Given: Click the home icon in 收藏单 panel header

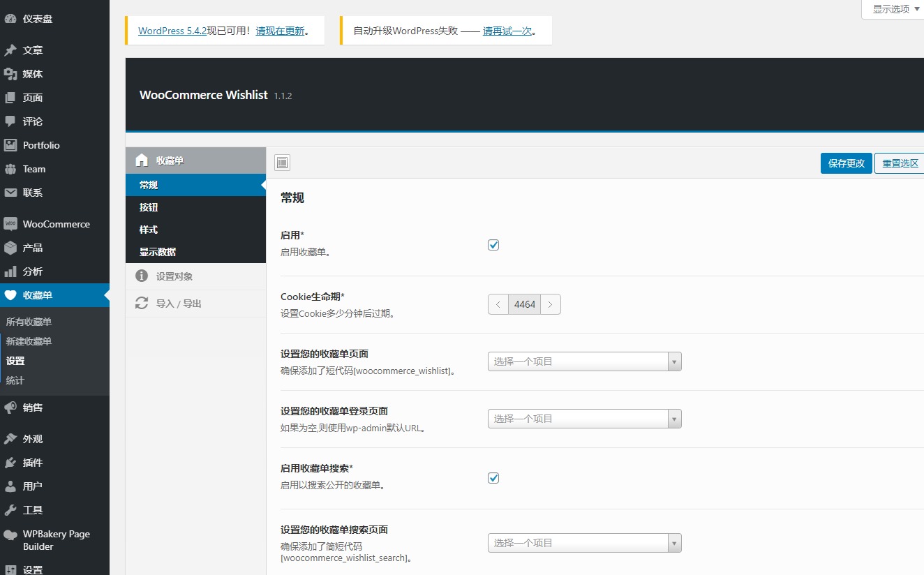Looking at the screenshot, I should click(142, 160).
